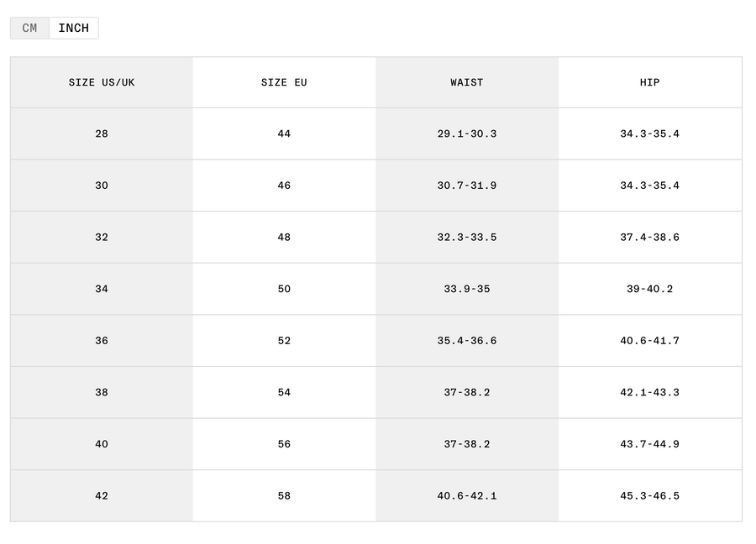Click waist value 40.6-42.1
The width and height of the screenshot is (756, 544).
467,496
